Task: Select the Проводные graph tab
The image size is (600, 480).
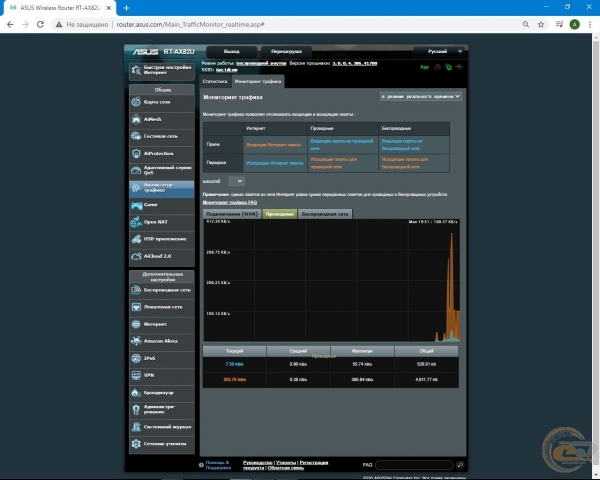Action: (280, 214)
